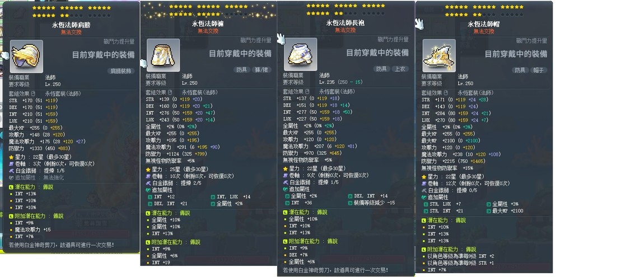
Task: Click the 永恆法師褲 pants item icon
Action: pyautogui.click(x=163, y=55)
